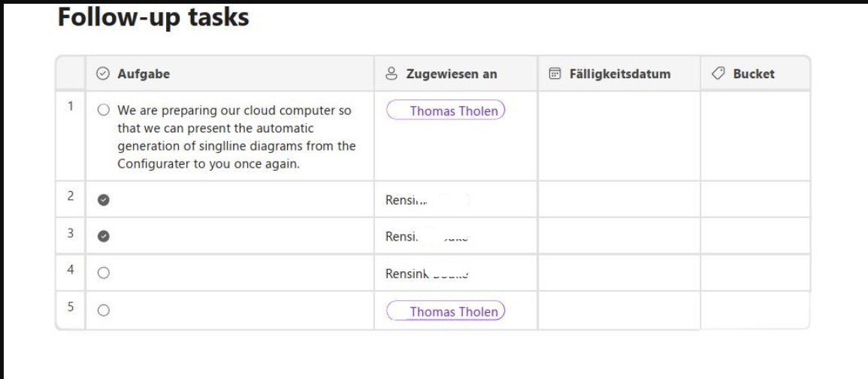Screen dimensions: 868x379
Task: Click Thomas Tholen assignee in row 1
Action: tap(446, 111)
